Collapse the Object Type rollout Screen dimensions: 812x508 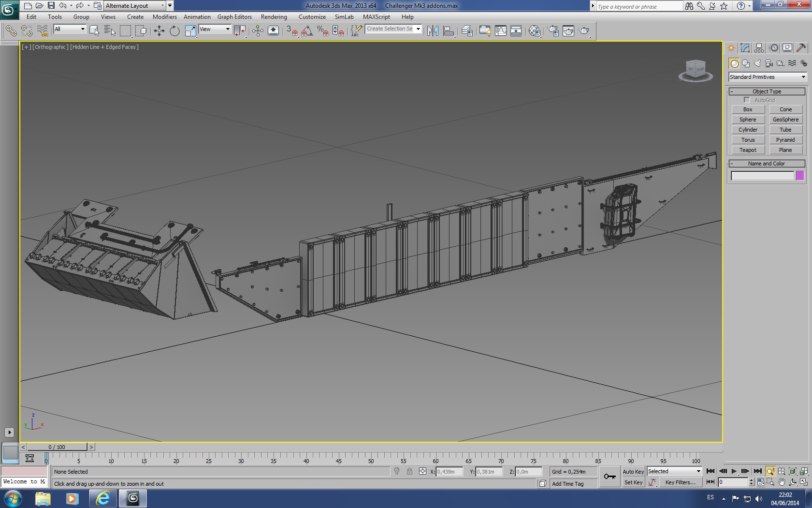(767, 91)
